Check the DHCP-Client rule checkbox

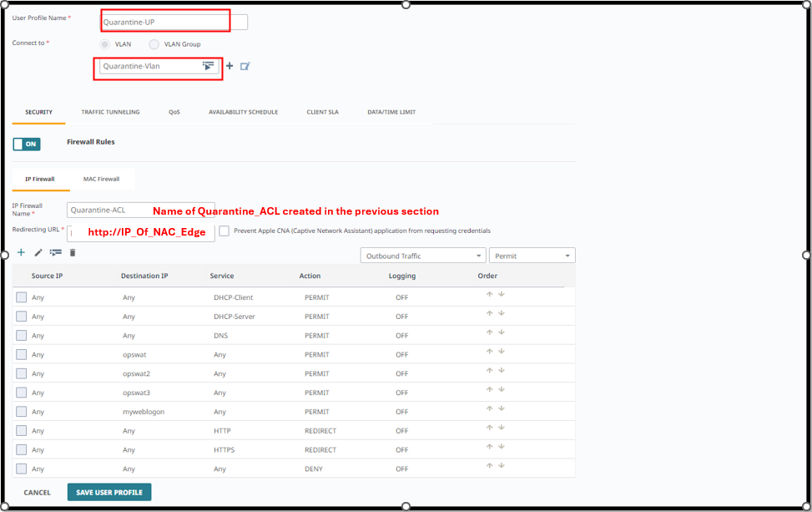click(x=21, y=297)
